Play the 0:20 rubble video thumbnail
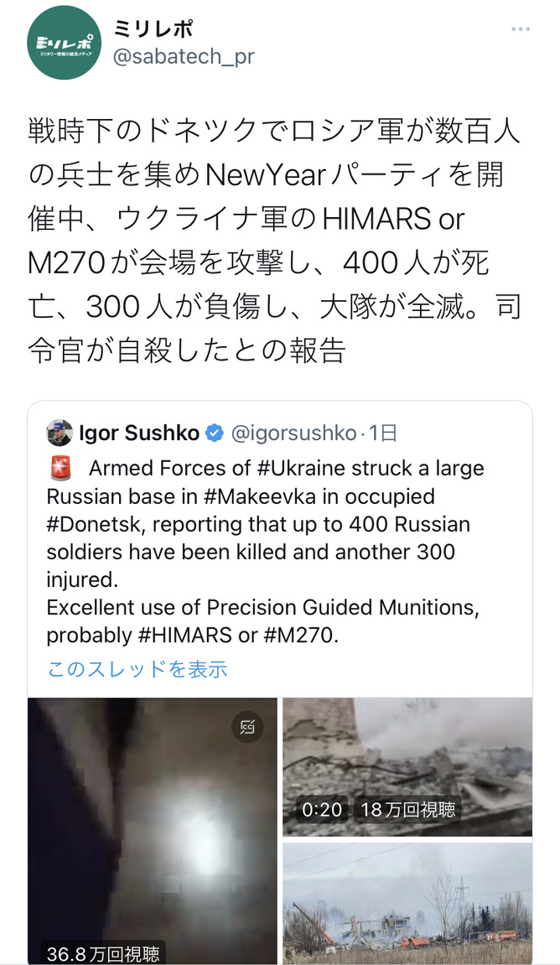The width and height of the screenshot is (560, 965). click(x=407, y=766)
